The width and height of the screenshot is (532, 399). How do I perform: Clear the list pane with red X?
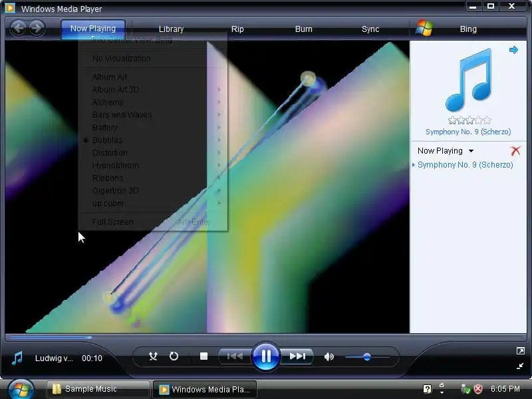click(x=515, y=151)
